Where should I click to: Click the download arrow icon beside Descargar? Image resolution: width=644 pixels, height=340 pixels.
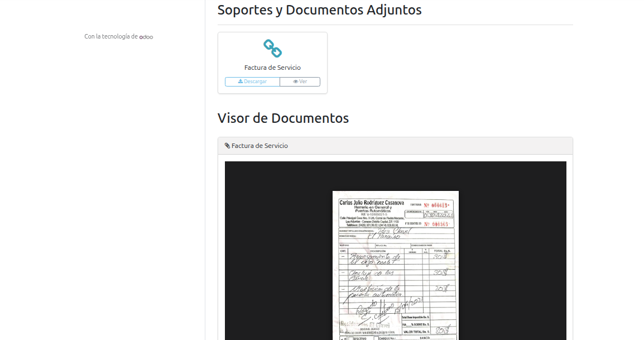pos(241,82)
